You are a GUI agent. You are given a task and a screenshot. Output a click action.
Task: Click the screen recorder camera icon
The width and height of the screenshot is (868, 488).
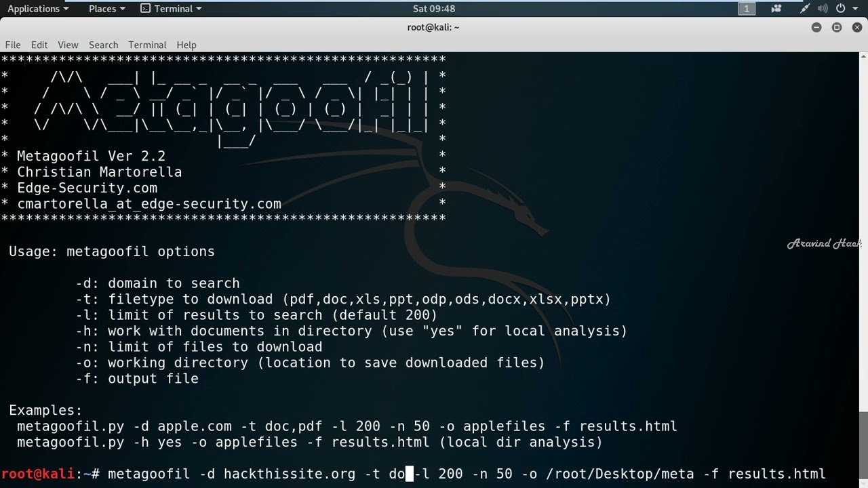point(776,9)
